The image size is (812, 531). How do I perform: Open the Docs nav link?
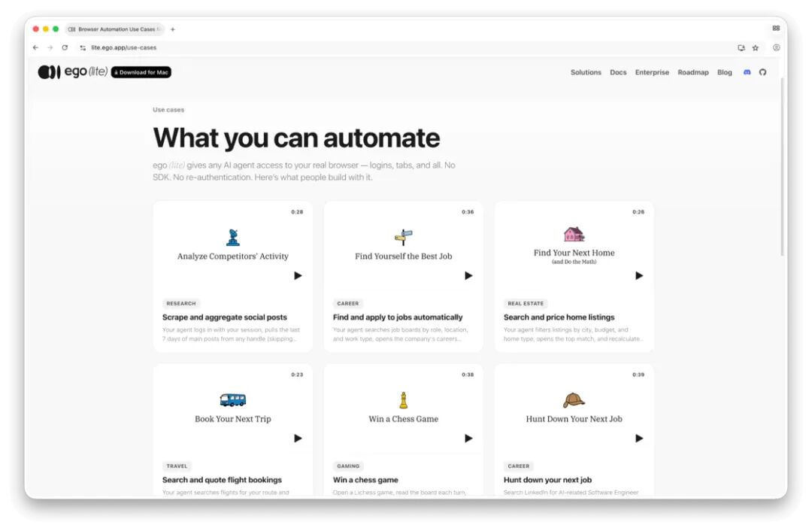(618, 72)
